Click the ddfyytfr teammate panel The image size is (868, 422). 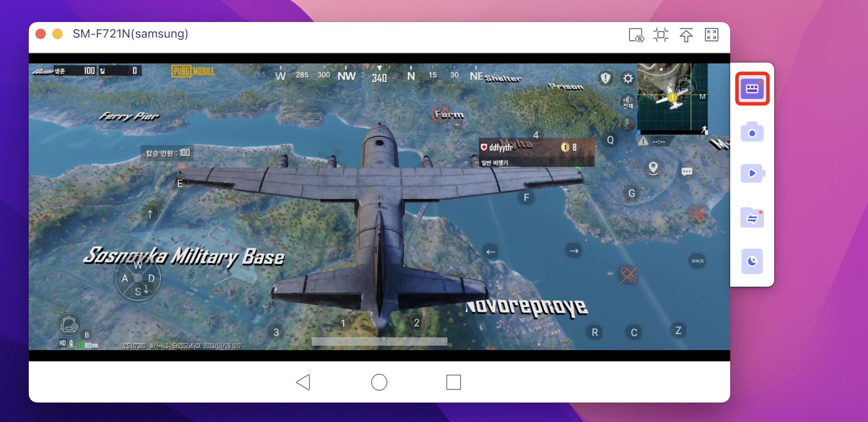click(537, 153)
